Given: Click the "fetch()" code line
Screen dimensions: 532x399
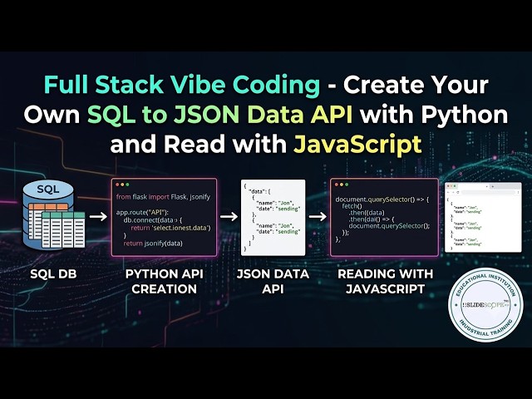Looking at the screenshot, I should pyautogui.click(x=352, y=206).
